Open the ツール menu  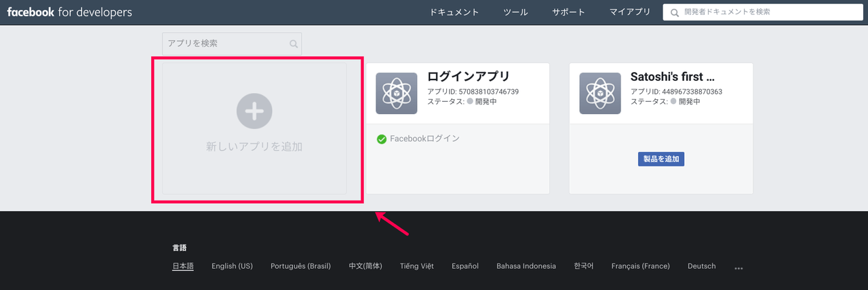tap(515, 12)
